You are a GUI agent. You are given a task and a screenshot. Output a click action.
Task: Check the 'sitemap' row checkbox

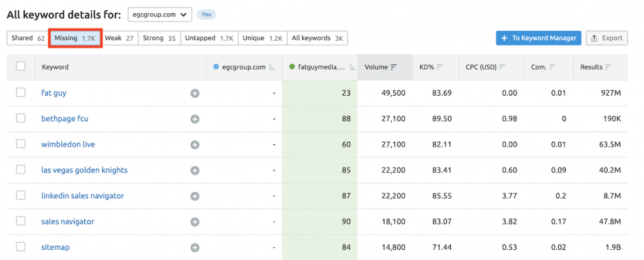tap(20, 247)
